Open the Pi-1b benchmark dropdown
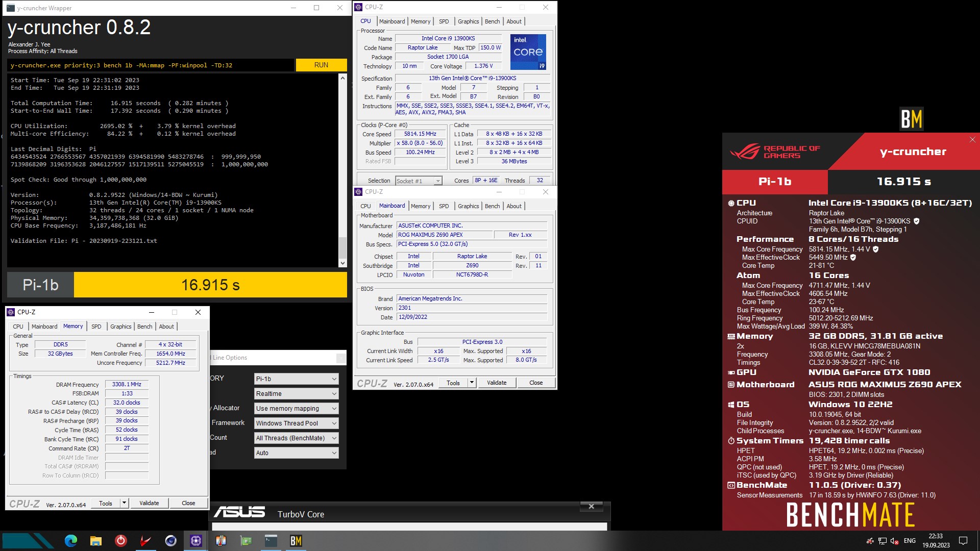980x551 pixels. pyautogui.click(x=297, y=379)
